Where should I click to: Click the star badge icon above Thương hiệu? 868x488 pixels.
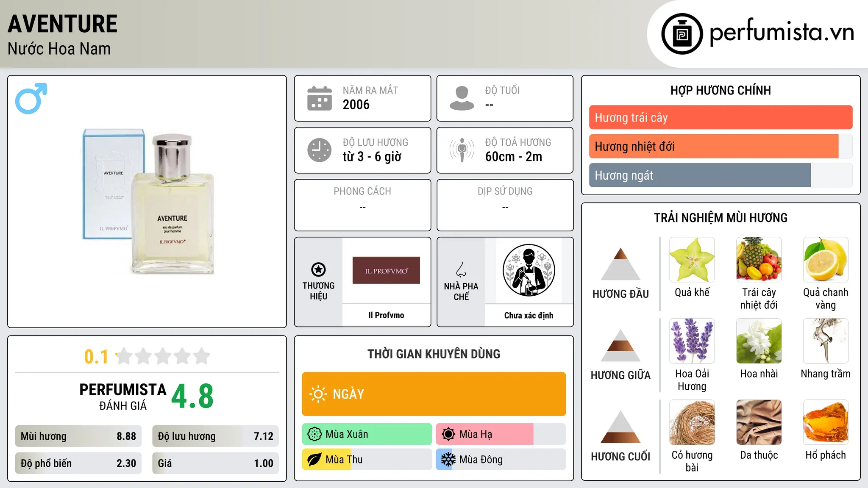318,269
